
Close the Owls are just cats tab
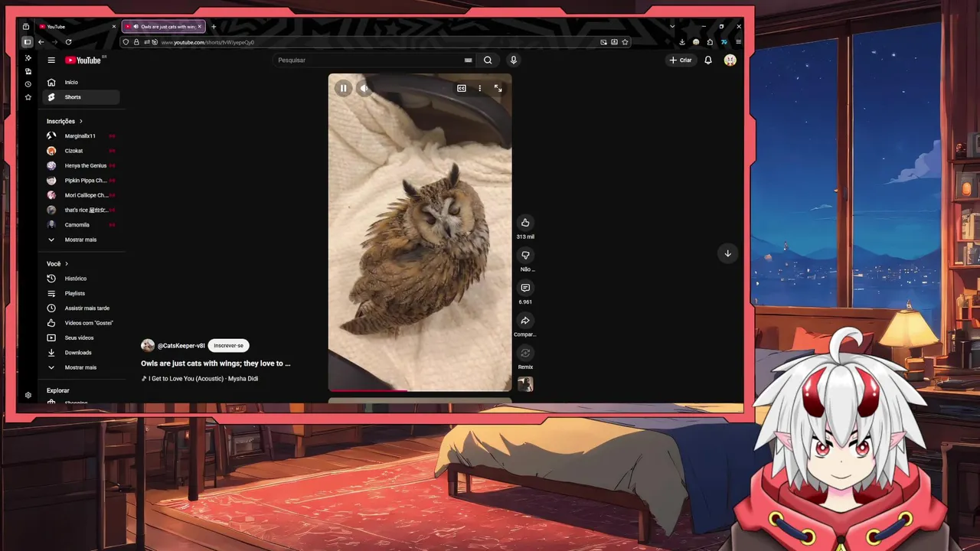click(200, 27)
